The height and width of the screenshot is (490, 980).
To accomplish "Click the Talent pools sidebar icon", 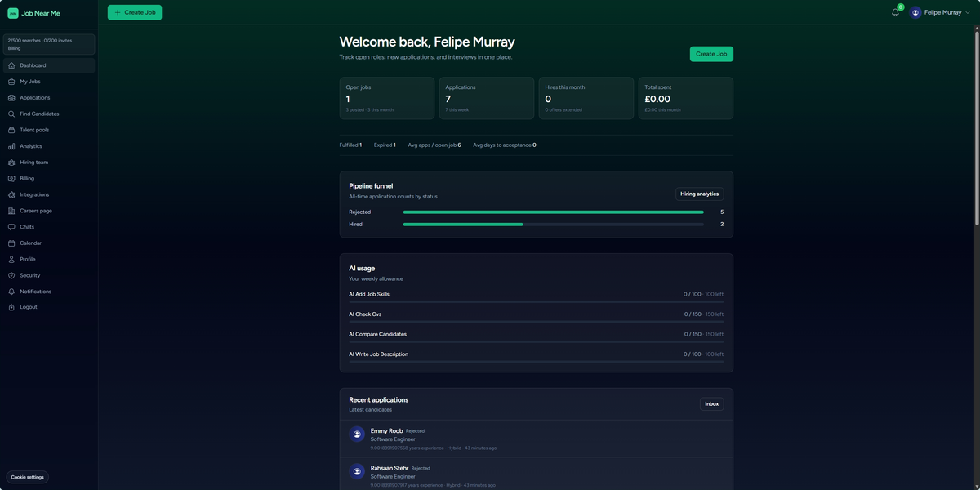I will point(11,130).
